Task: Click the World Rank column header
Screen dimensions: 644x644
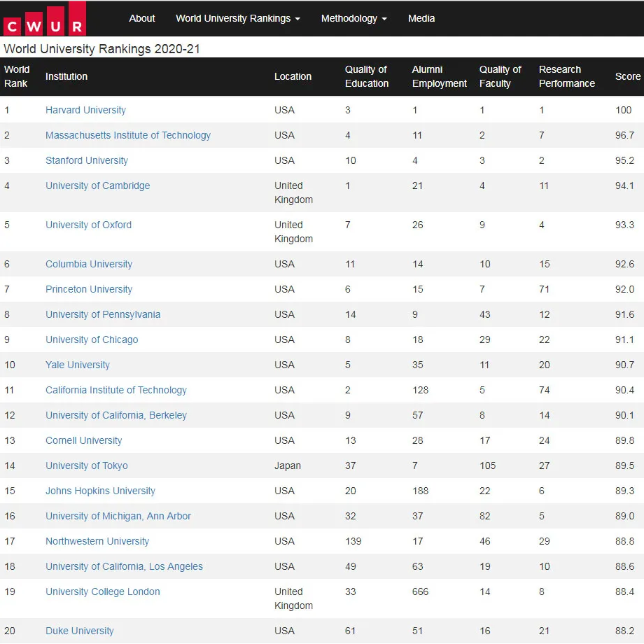Action: [x=16, y=76]
